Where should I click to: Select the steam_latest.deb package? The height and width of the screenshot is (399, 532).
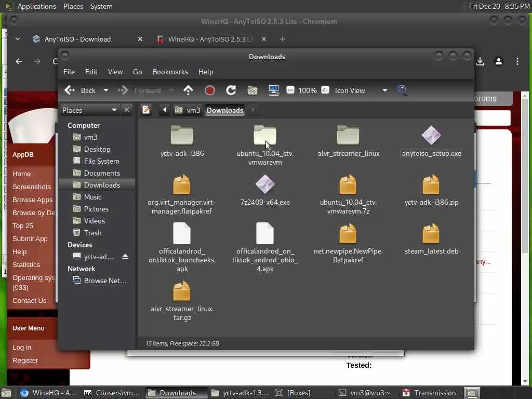coord(431,239)
